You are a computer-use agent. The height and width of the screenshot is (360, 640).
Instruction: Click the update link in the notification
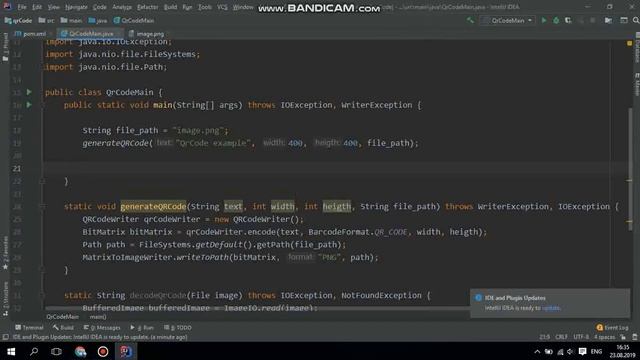click(551, 308)
